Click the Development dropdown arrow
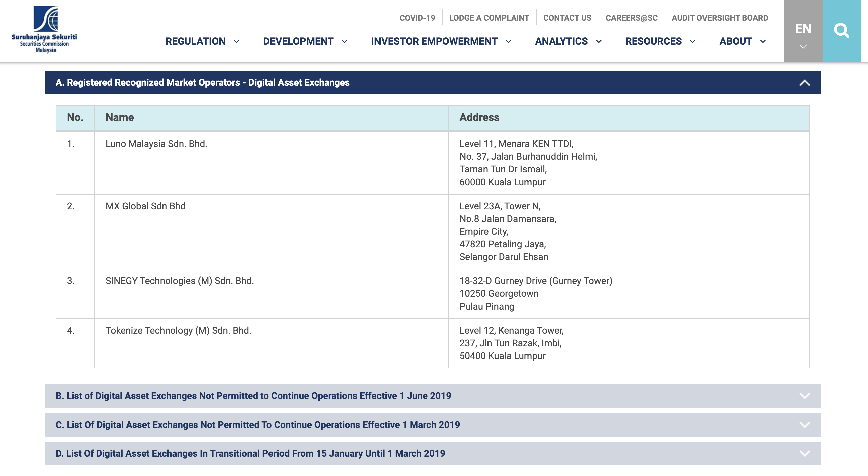 tap(344, 41)
